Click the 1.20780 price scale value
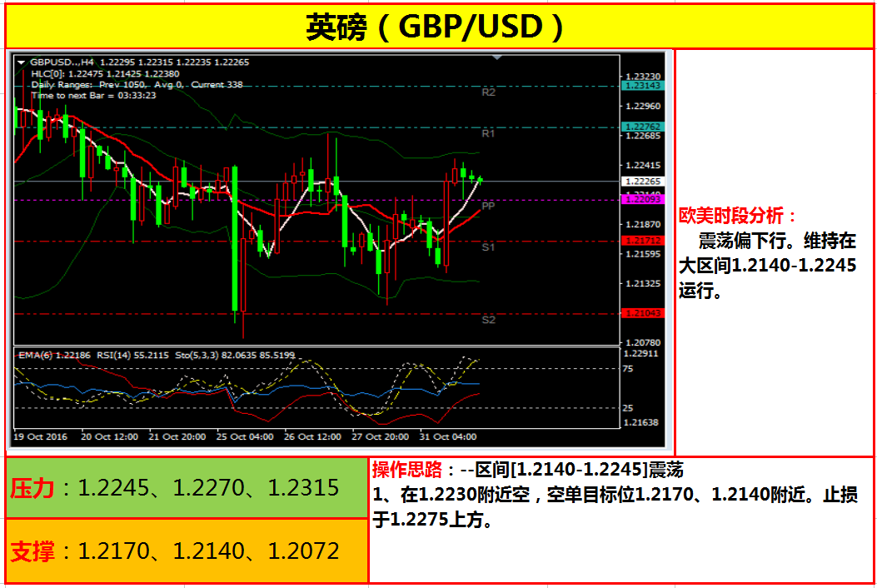This screenshot has width=877, height=588. (643, 342)
